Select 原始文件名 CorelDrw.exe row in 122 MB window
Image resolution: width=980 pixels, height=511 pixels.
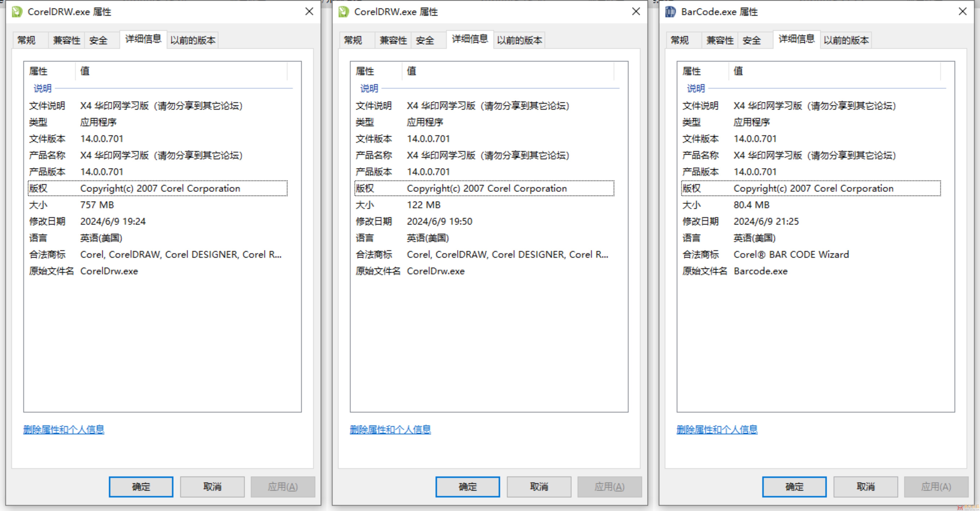484,271
